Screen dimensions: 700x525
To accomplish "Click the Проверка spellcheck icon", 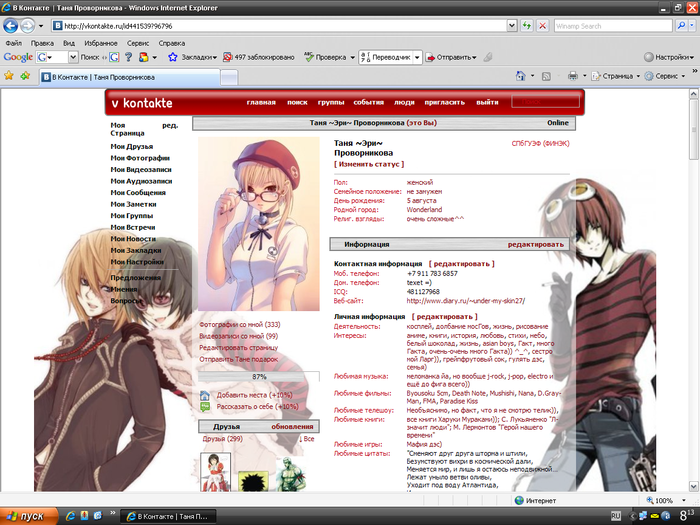I will click(x=309, y=57).
